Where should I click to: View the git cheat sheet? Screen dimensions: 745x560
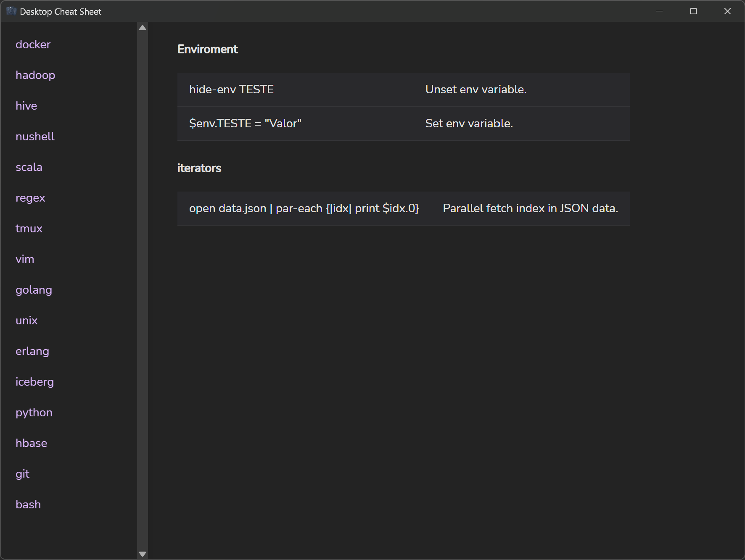tap(22, 474)
